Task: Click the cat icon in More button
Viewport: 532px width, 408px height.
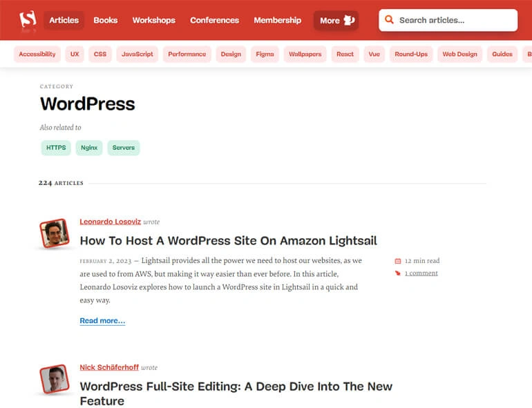Action: (x=349, y=20)
